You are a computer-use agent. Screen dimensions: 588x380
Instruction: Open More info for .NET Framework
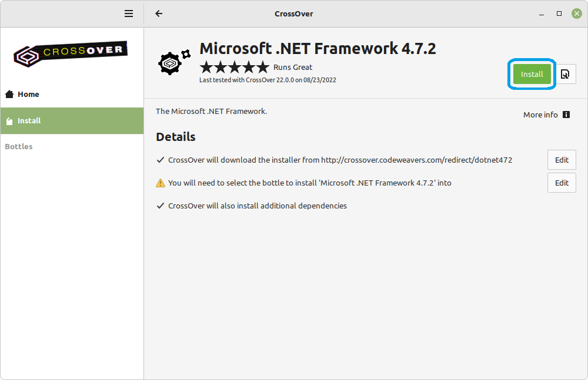click(x=547, y=115)
